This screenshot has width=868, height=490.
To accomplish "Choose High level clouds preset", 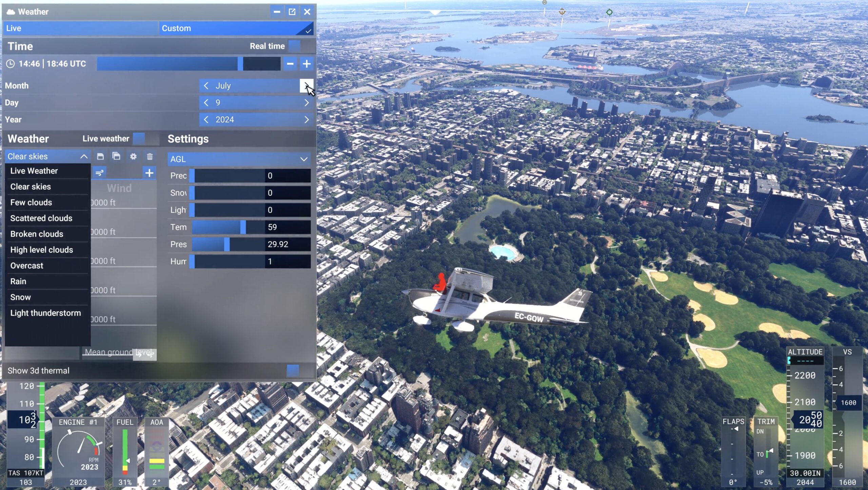I will coord(48,250).
